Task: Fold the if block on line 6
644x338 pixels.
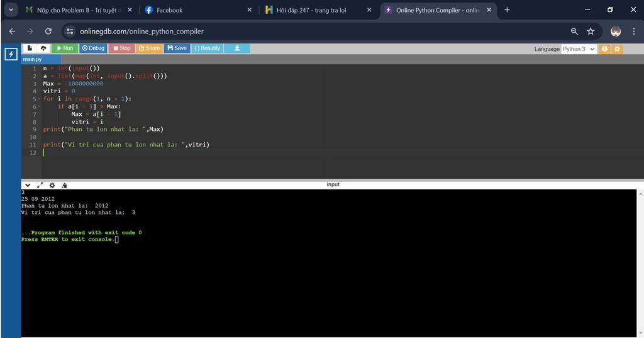Action: click(39, 107)
